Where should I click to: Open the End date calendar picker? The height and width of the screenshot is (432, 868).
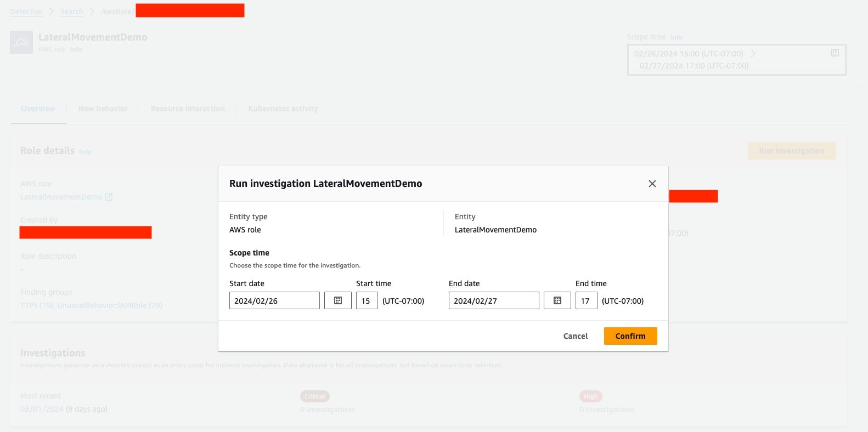(x=557, y=300)
